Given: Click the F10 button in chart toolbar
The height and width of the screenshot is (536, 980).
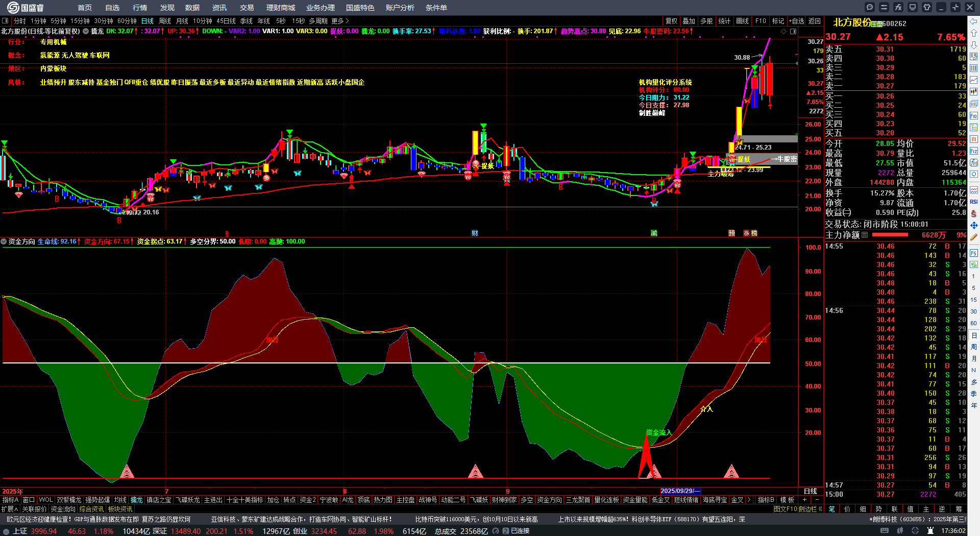Looking at the screenshot, I should 761,21.
